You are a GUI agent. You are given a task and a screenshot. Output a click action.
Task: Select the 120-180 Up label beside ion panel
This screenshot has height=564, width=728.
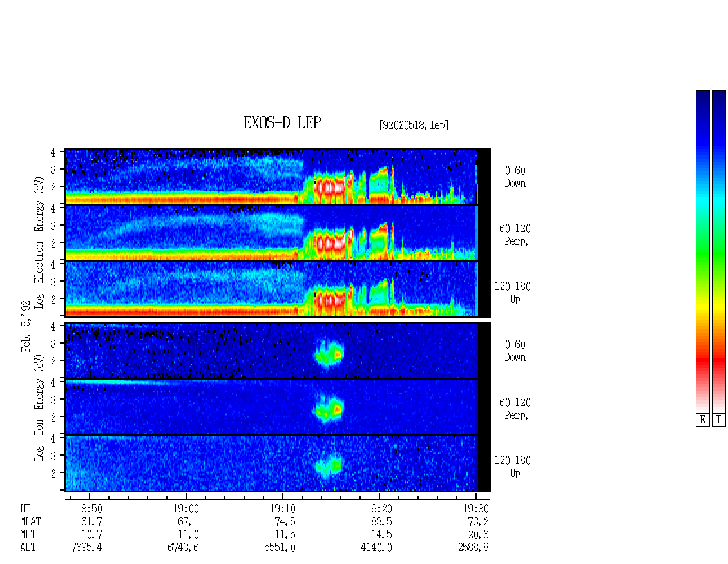[x=513, y=467]
